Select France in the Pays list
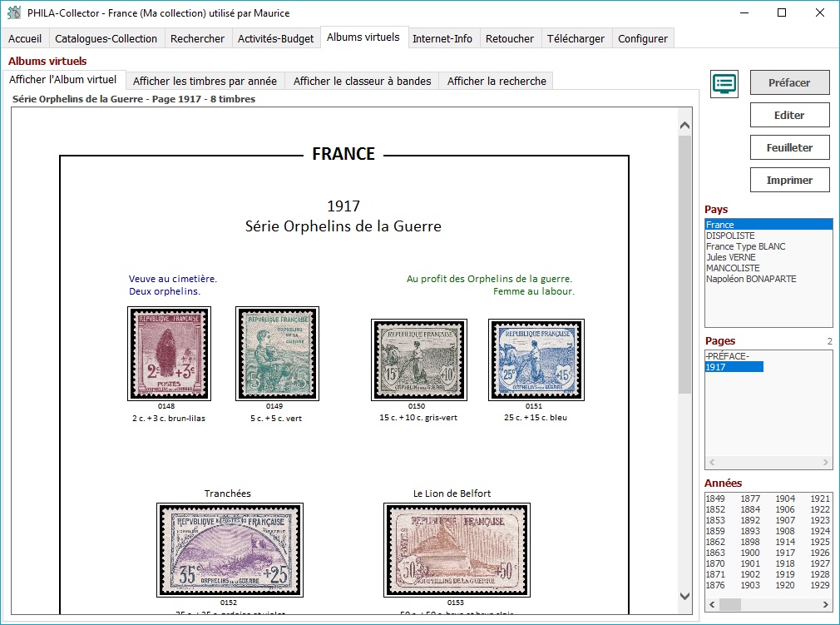Viewport: 840px width, 625px height. pos(768,225)
